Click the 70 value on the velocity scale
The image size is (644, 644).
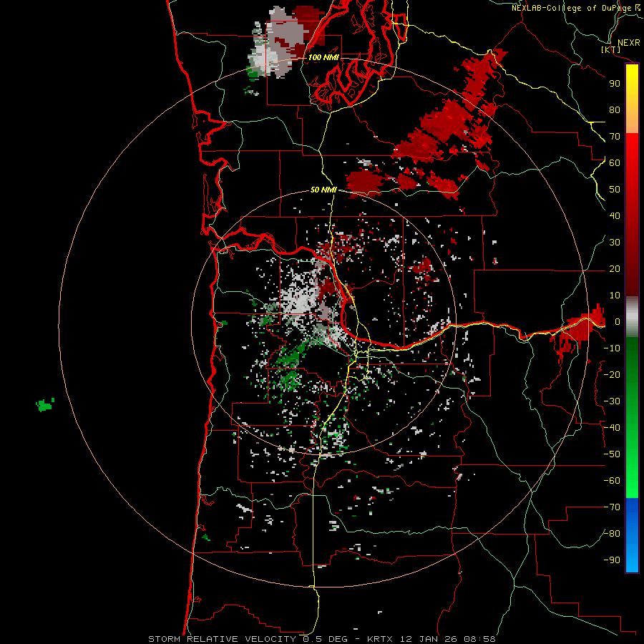(x=615, y=137)
